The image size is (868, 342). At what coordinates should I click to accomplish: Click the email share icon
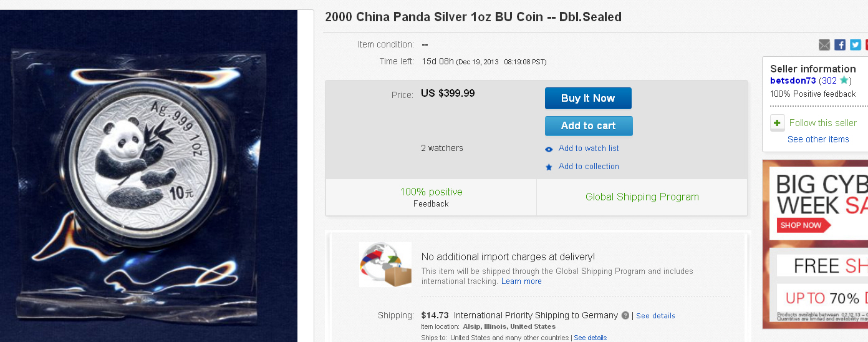point(824,45)
